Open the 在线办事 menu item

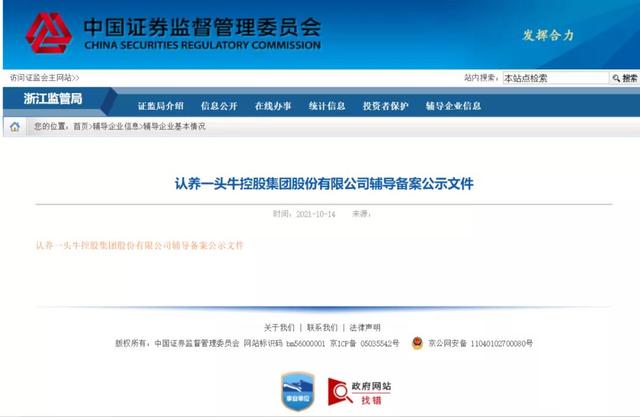pyautogui.click(x=273, y=106)
